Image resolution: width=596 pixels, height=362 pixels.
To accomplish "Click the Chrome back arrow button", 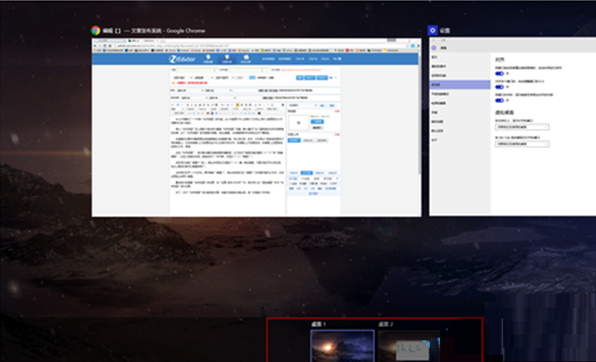I will [x=95, y=45].
